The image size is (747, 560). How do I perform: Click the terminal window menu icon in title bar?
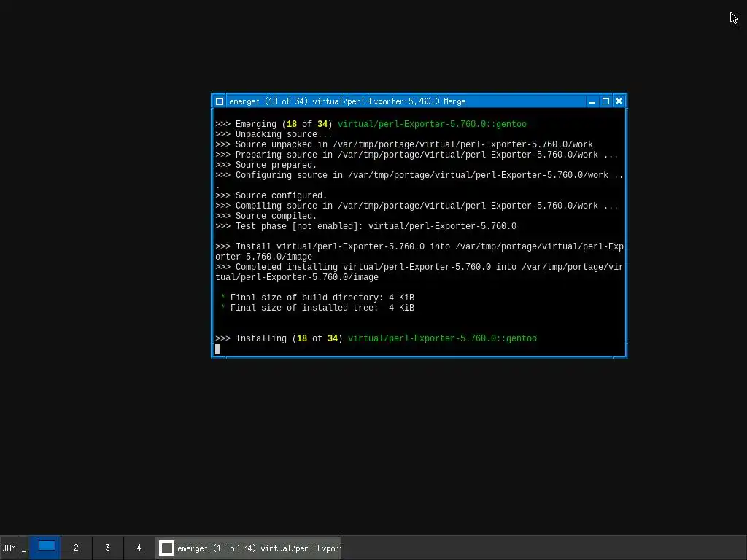(x=220, y=101)
